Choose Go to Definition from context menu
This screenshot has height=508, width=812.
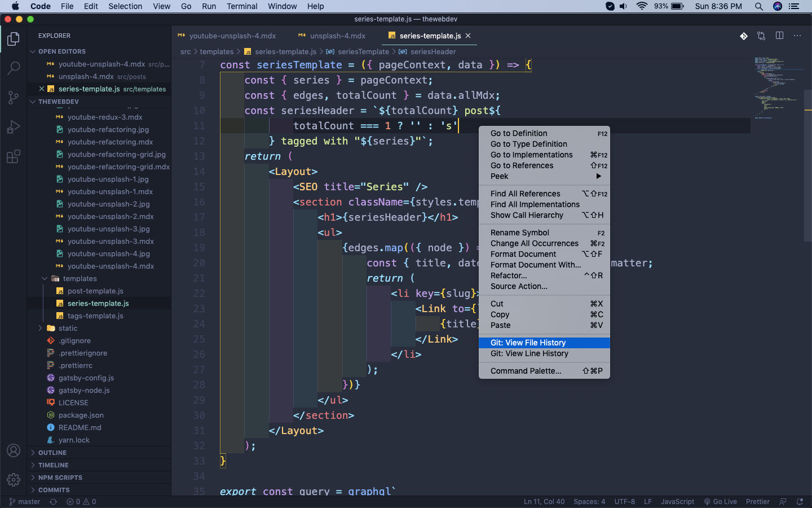click(x=544, y=133)
